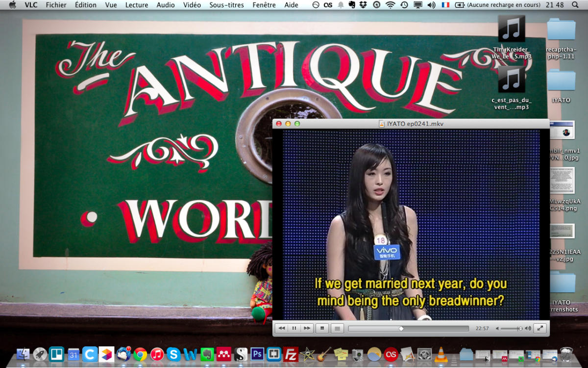
Task: Open the Vidéo menu
Action: click(x=192, y=5)
